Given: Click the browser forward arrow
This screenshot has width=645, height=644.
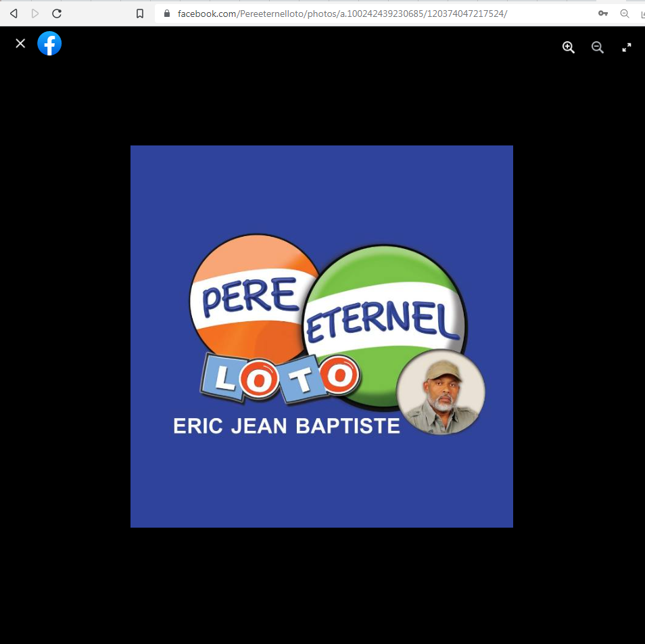Looking at the screenshot, I should tap(35, 14).
